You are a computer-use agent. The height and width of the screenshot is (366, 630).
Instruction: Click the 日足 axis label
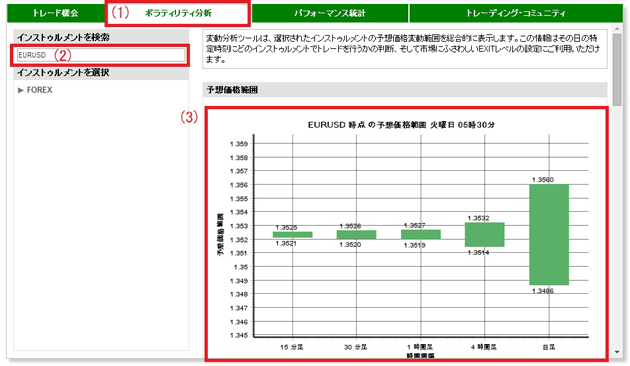[549, 347]
